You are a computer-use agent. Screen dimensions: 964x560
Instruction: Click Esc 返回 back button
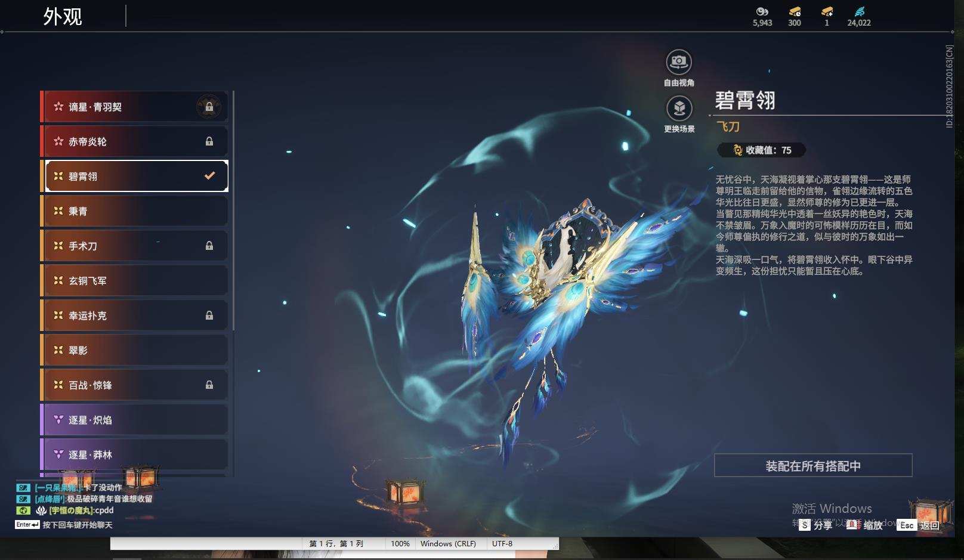919,525
